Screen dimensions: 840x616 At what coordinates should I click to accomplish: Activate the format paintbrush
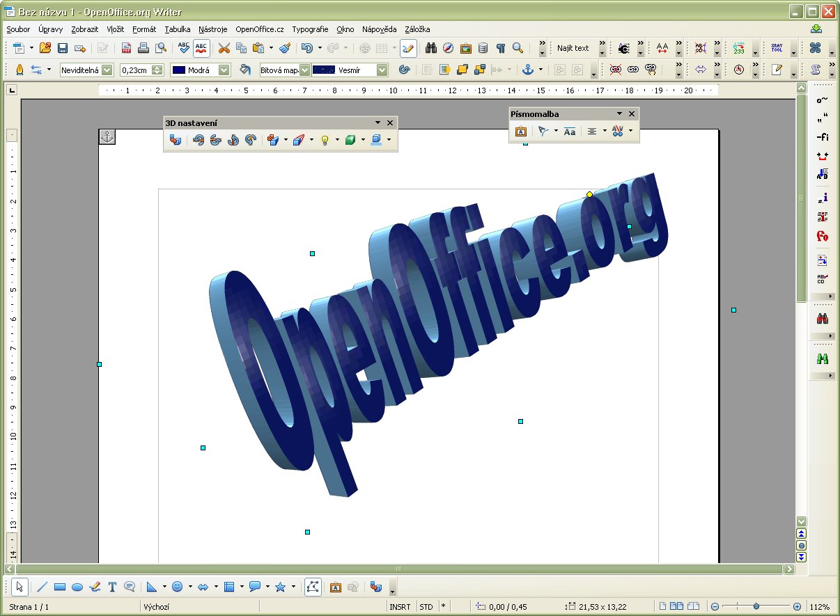(285, 48)
